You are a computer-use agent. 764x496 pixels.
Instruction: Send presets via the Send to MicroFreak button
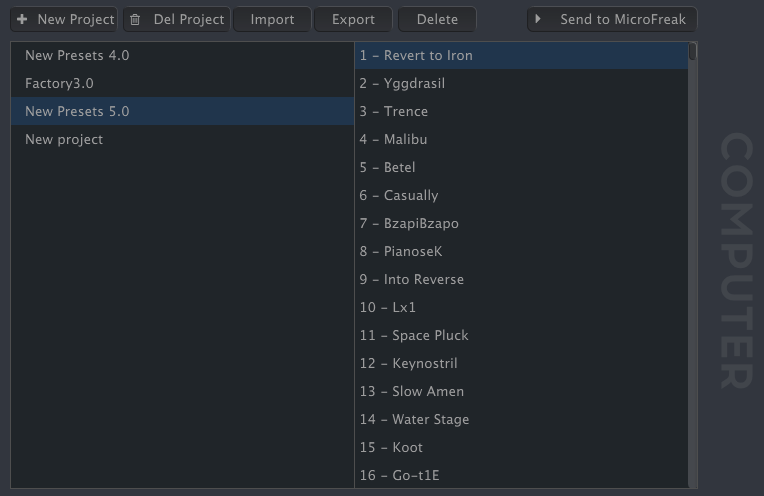[x=612, y=19]
